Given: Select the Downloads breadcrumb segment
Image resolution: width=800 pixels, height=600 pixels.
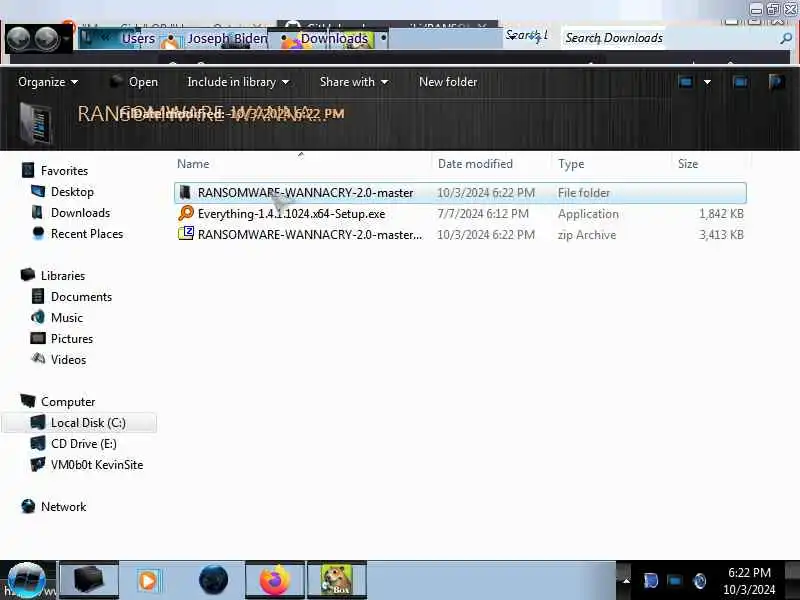Looking at the screenshot, I should [x=334, y=39].
